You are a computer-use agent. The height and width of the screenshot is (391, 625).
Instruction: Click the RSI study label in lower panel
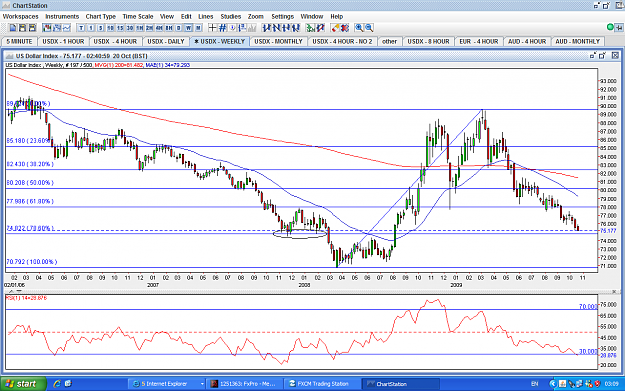pos(26,298)
